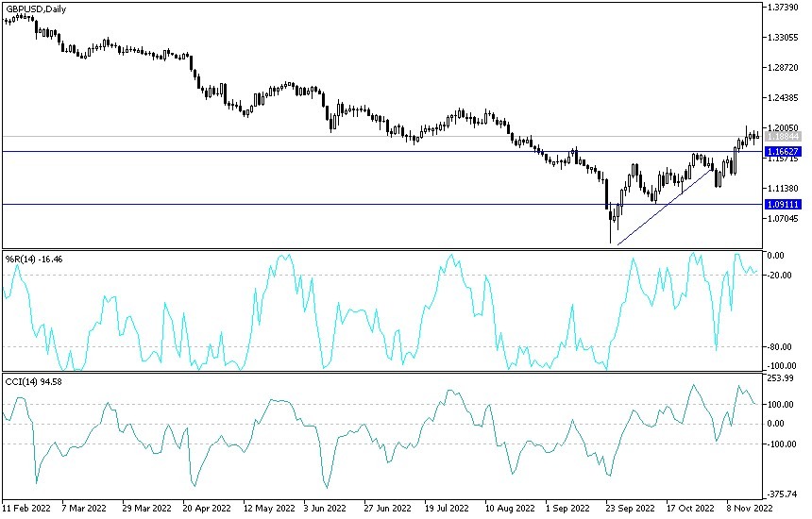The height and width of the screenshot is (519, 812).
Task: Click the -80.00 level on %R scale
Action: click(780, 346)
